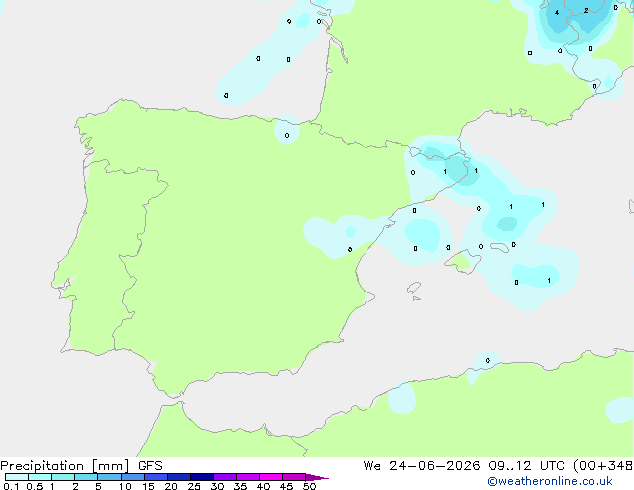Click the above-50 mm arrow tip swatch
The image size is (634, 490).
click(317, 477)
